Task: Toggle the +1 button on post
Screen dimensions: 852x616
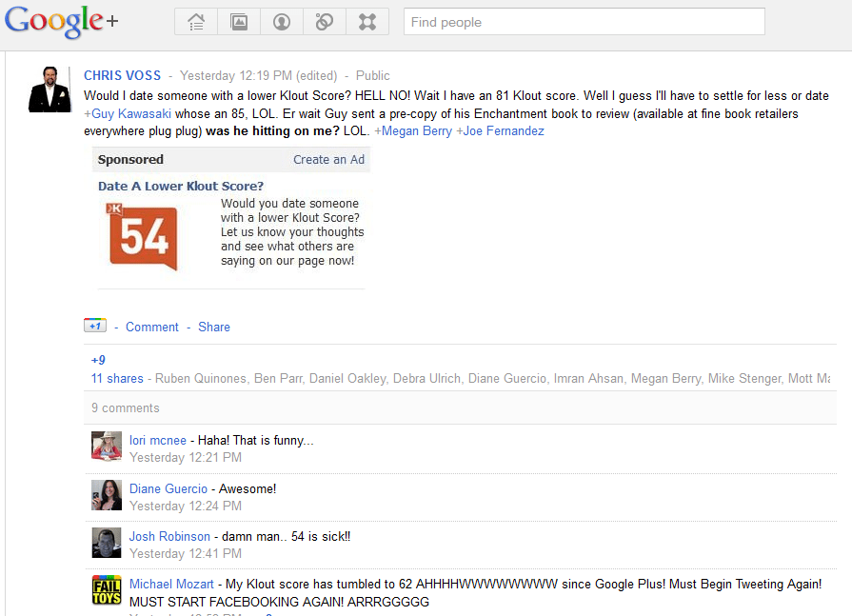Action: point(94,326)
